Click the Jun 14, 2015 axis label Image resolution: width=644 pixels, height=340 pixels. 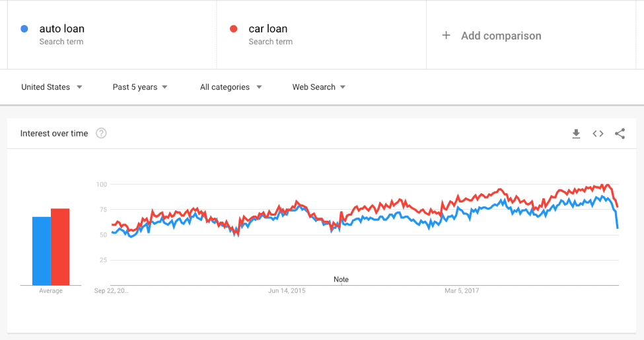(x=287, y=290)
